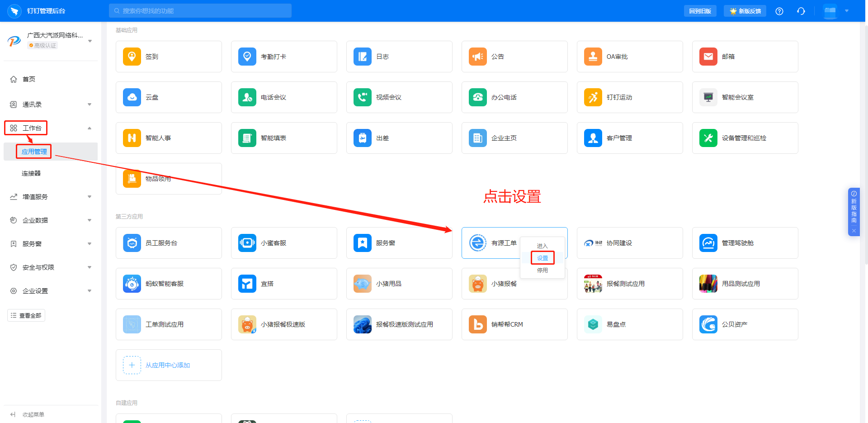Screen dimensions: 868x423
Task: Click the 回到旧版 button
Action: pos(700,11)
